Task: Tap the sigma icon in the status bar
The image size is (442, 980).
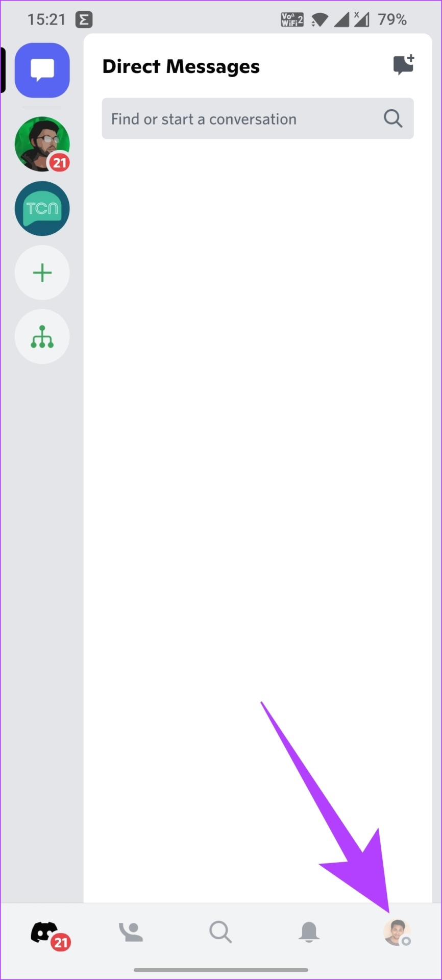Action: (x=84, y=20)
